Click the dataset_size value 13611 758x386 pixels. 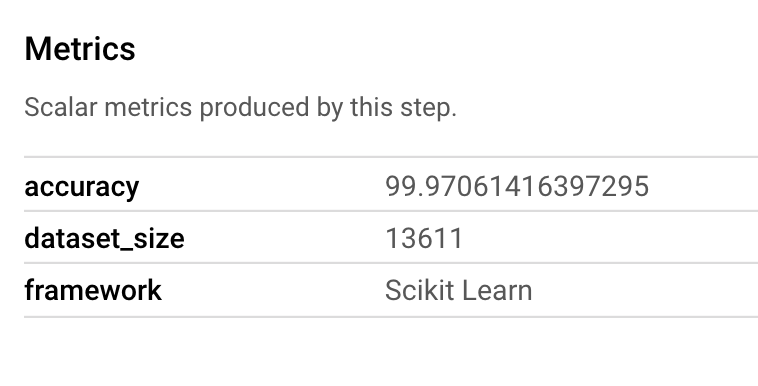424,238
